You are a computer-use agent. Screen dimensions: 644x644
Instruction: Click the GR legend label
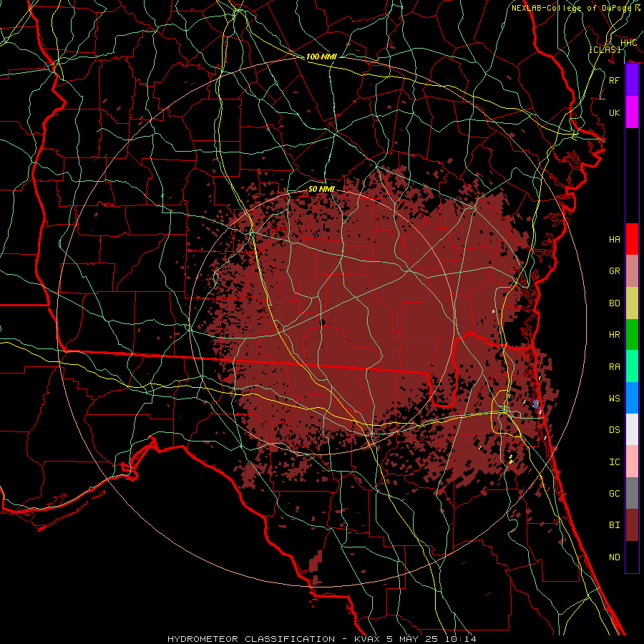pos(615,271)
